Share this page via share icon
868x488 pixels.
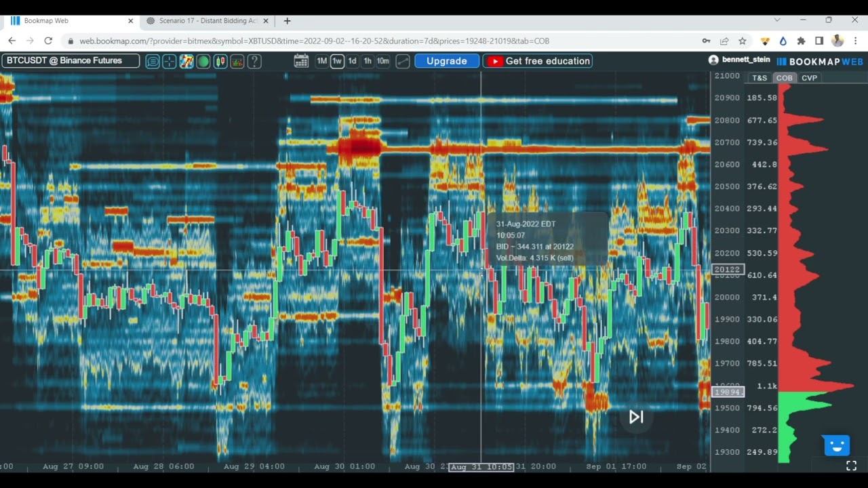point(724,41)
